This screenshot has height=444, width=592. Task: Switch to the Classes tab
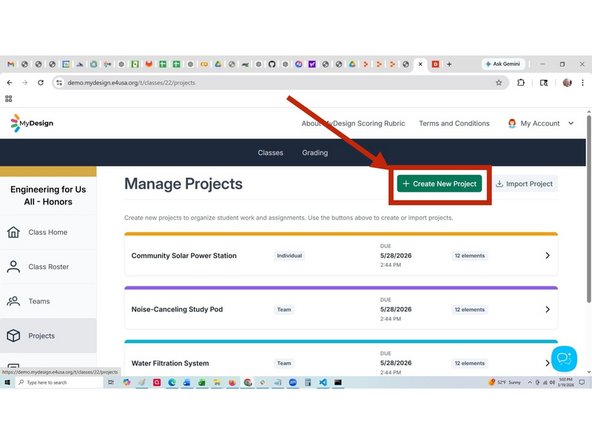270,153
